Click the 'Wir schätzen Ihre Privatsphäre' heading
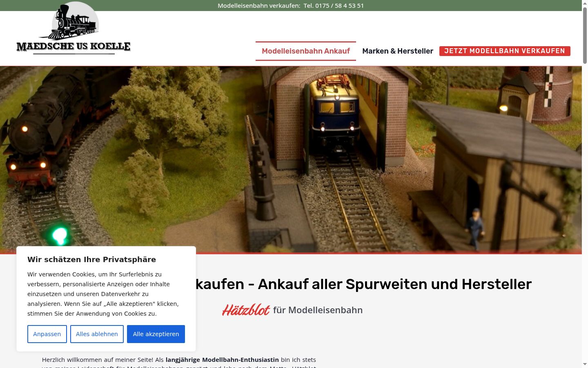588x368 pixels. click(x=92, y=260)
